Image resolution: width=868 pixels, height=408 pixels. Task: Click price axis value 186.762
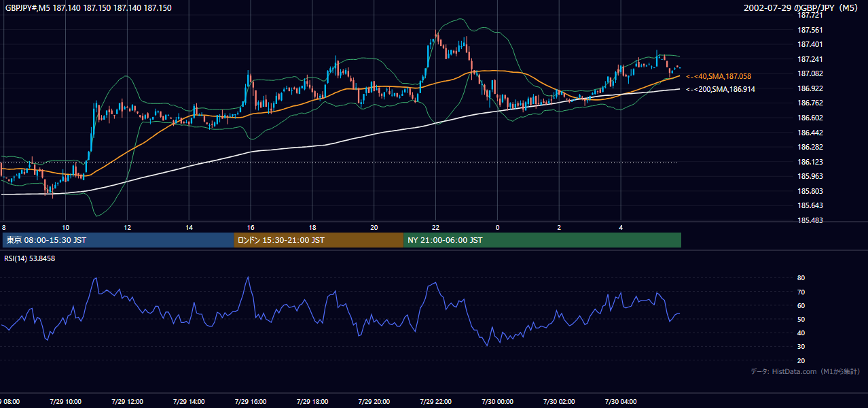[810, 103]
